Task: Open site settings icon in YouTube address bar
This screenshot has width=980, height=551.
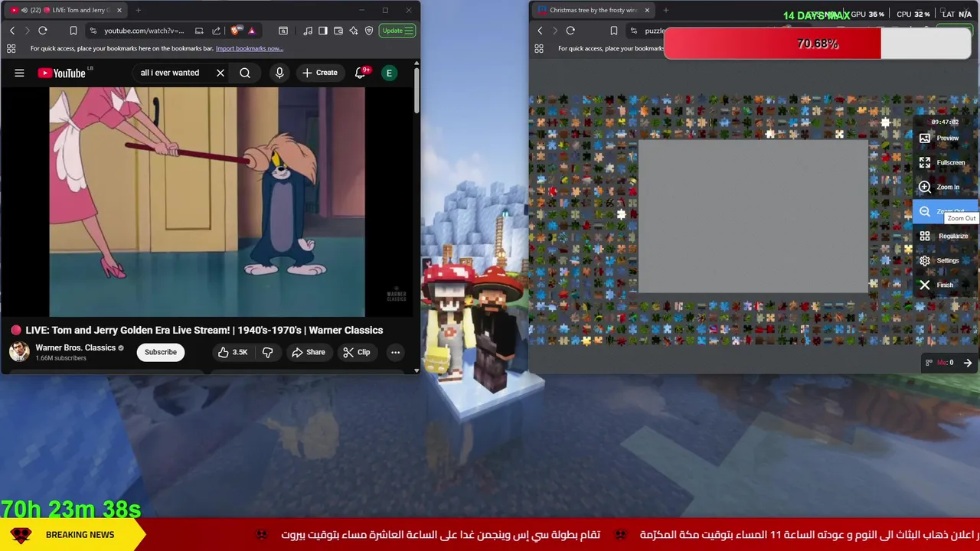Action: pos(93,31)
